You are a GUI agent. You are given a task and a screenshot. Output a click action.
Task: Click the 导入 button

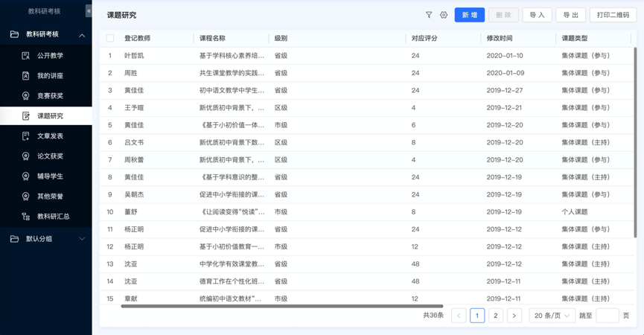(537, 15)
